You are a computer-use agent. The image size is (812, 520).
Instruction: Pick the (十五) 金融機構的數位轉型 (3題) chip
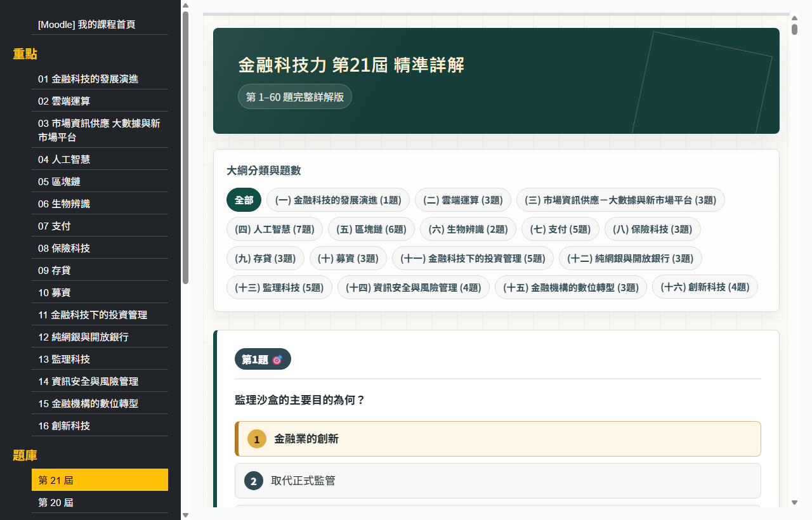pos(571,287)
